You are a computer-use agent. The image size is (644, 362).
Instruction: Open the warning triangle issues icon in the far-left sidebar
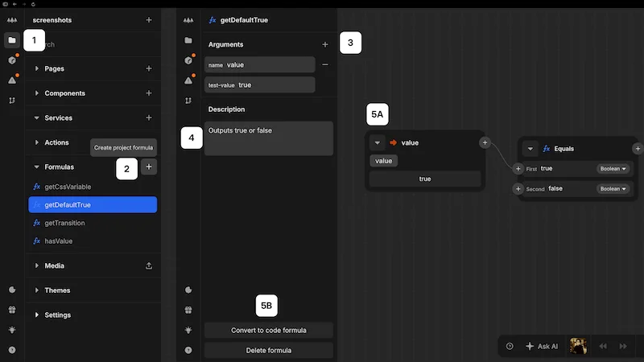(12, 80)
